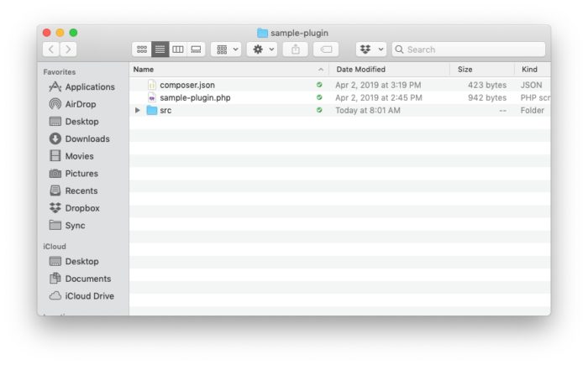Image resolution: width=588 pixels, height=365 pixels.
Task: Click 'Today at 8:01 AM' date
Action: coord(368,110)
